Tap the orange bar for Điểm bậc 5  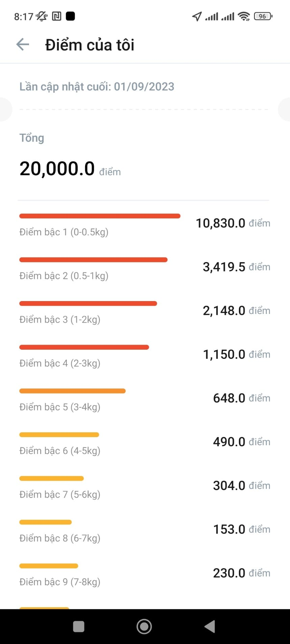coord(72,391)
